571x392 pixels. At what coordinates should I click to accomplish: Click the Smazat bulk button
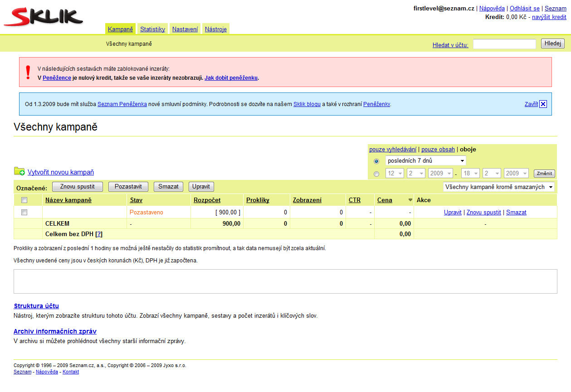tap(168, 186)
